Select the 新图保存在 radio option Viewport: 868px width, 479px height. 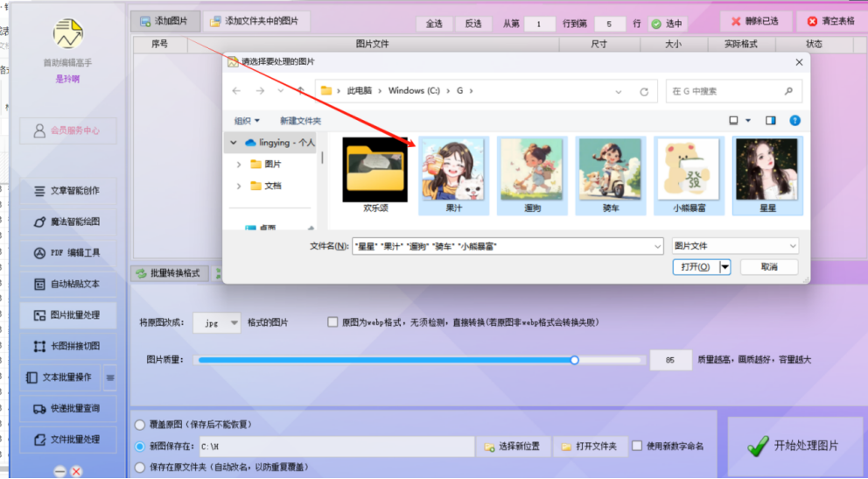point(140,447)
